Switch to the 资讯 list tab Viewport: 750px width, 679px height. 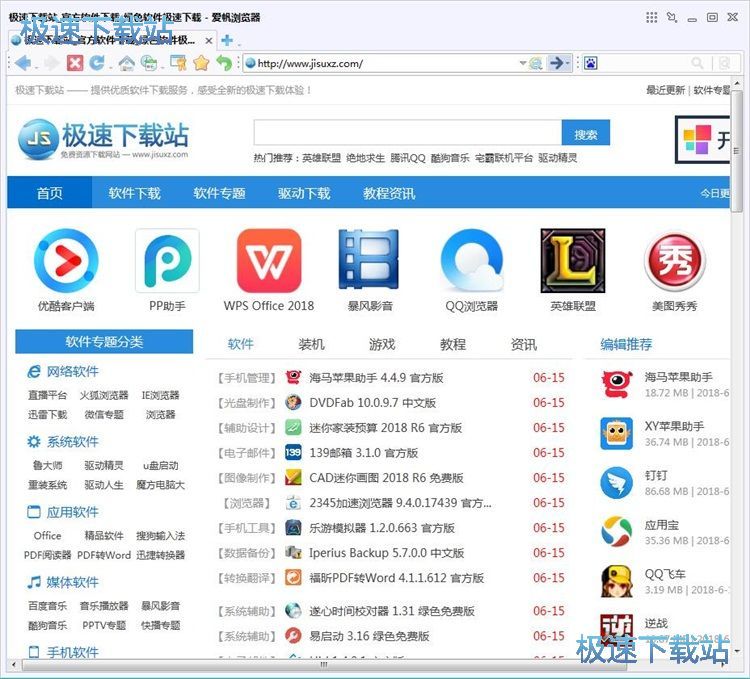(524, 344)
